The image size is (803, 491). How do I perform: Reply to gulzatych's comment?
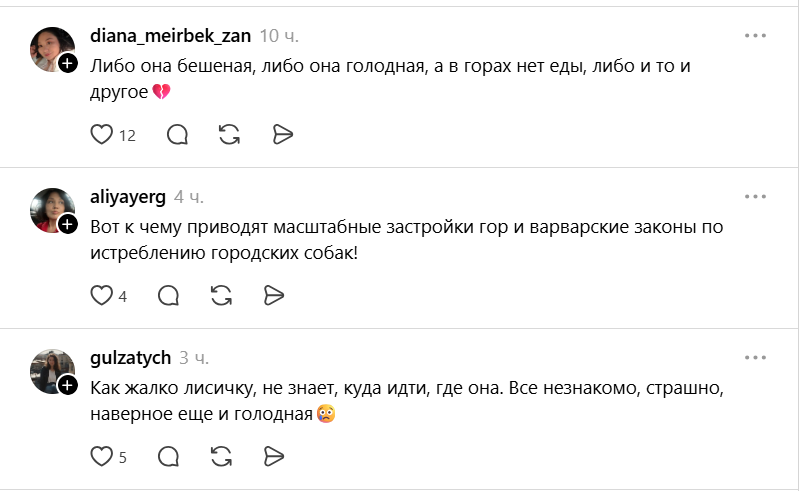click(x=168, y=457)
